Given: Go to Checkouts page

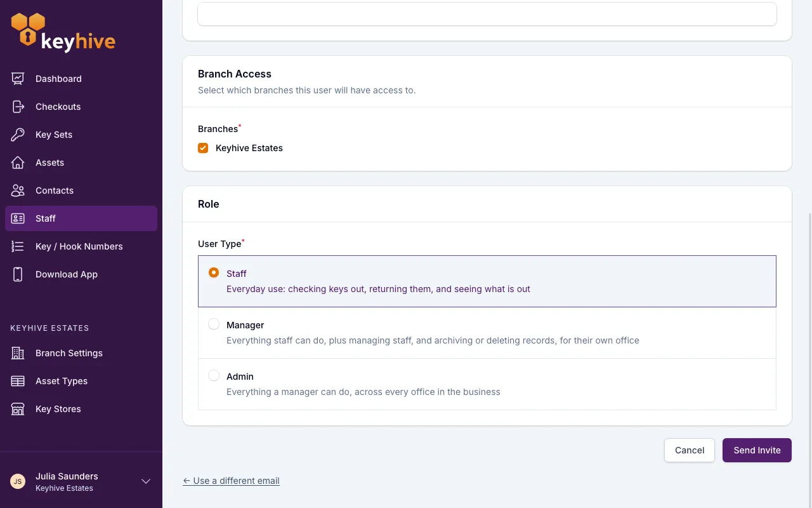Looking at the screenshot, I should (81, 107).
